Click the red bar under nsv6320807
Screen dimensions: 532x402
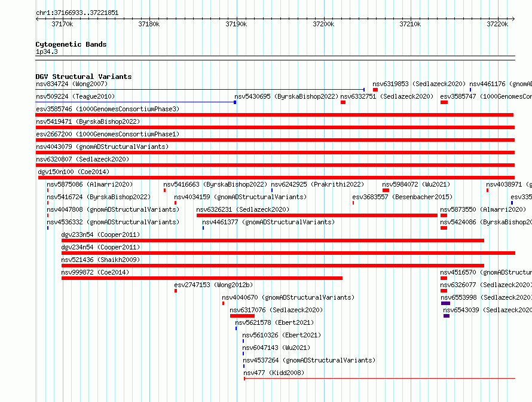click(275, 165)
